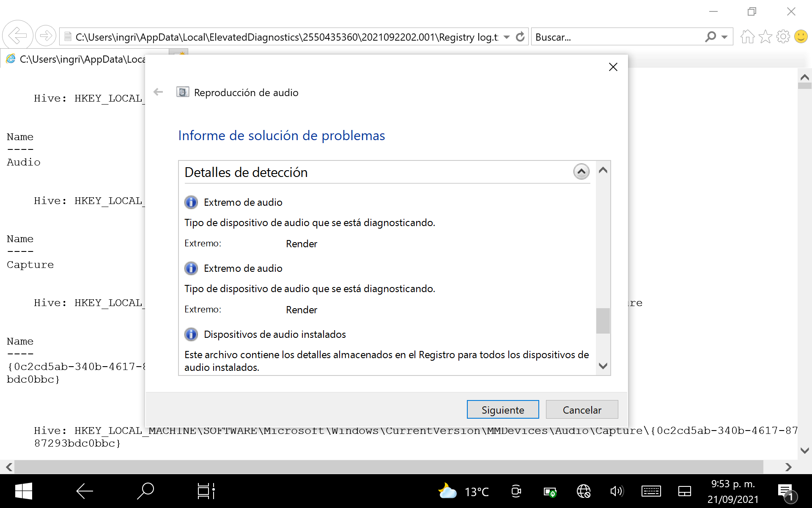The height and width of the screenshot is (508, 812).
Task: Click the search magnifier in Buscar box
Action: pos(710,37)
